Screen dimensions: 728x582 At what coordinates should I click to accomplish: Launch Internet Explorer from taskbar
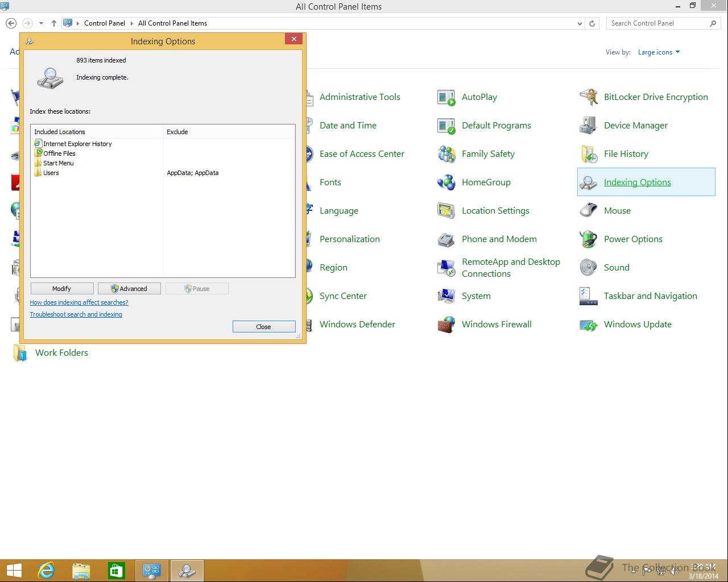pyautogui.click(x=46, y=570)
